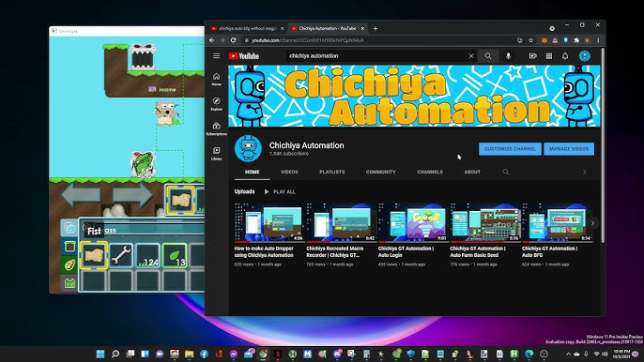Tap the right arrow in Growtopia
The width and height of the screenshot is (644, 362).
pos(132,194)
